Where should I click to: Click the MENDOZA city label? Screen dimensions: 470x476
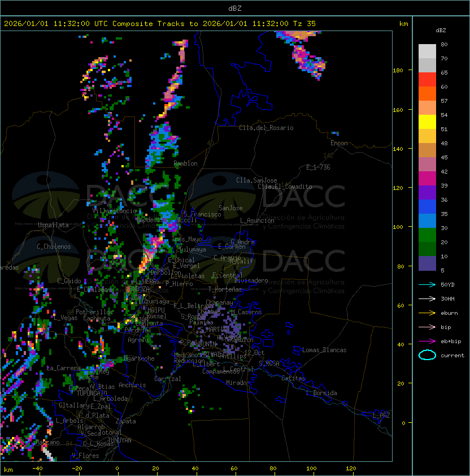click(138, 288)
